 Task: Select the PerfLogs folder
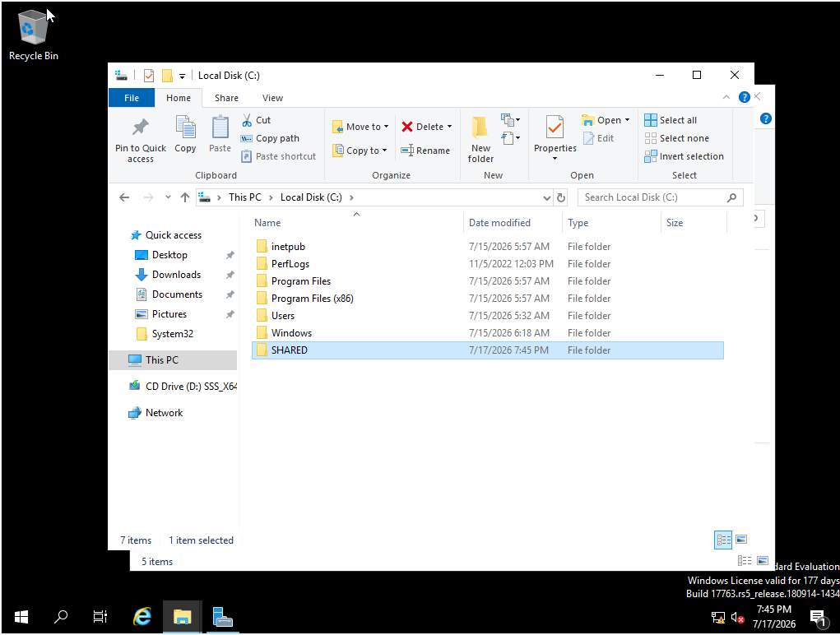tap(488, 264)
